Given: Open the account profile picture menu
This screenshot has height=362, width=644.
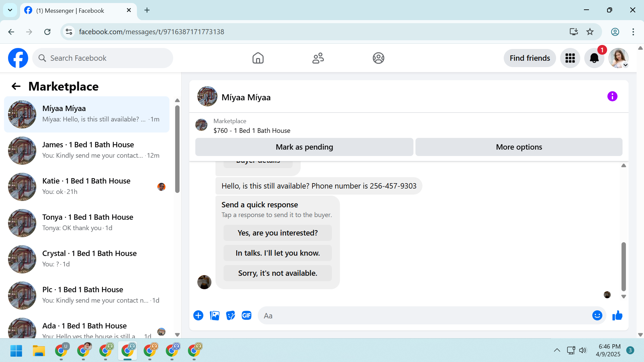Looking at the screenshot, I should (x=618, y=58).
